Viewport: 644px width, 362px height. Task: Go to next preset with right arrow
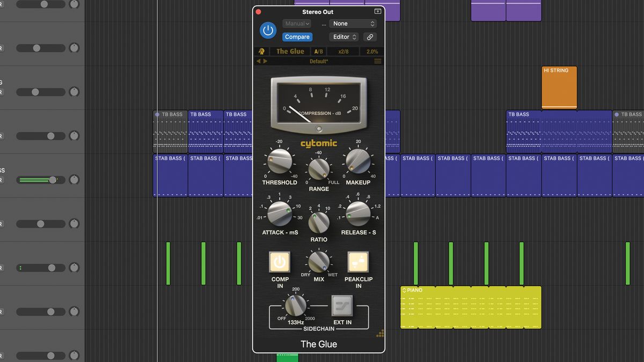point(265,61)
